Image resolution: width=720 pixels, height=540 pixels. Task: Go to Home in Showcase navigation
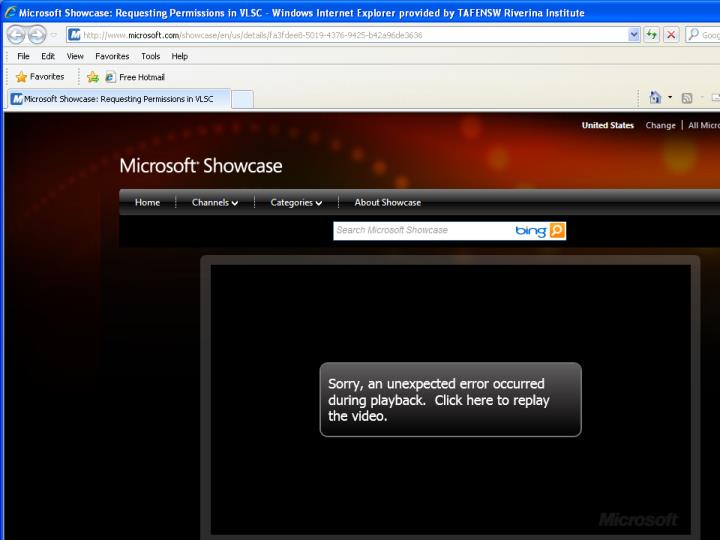(x=147, y=202)
